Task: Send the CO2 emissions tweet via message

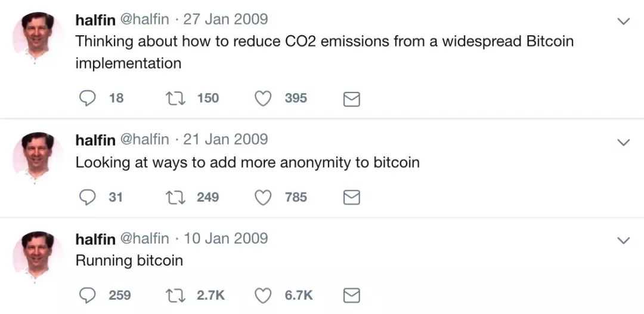Action: coord(352,98)
